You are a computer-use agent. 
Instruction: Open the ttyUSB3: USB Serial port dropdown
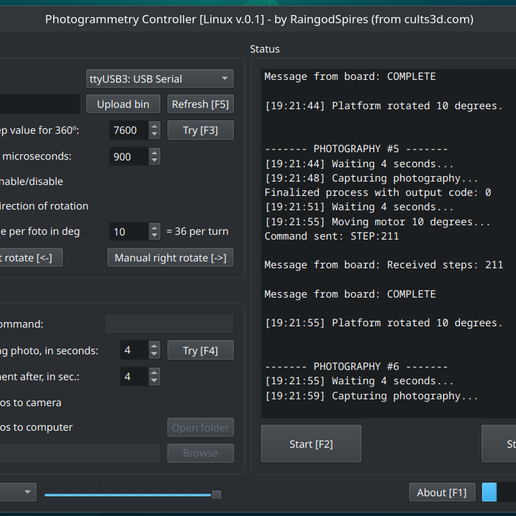[x=160, y=79]
